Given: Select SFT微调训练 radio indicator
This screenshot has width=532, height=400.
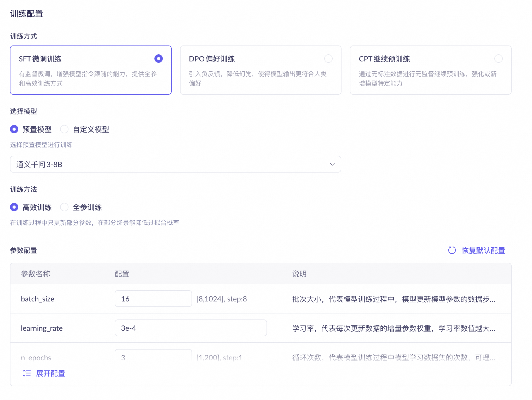Looking at the screenshot, I should pyautogui.click(x=158, y=59).
